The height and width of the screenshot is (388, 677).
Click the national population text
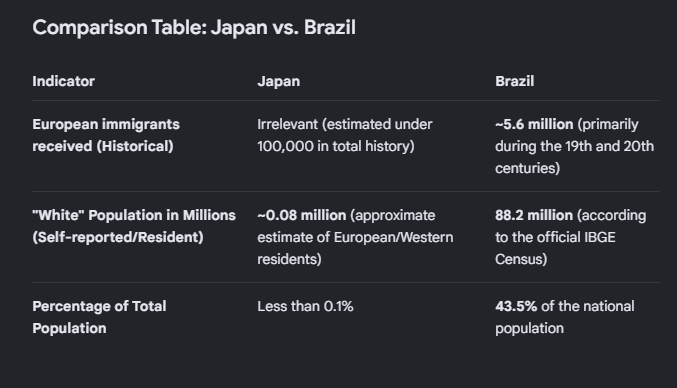pos(565,317)
